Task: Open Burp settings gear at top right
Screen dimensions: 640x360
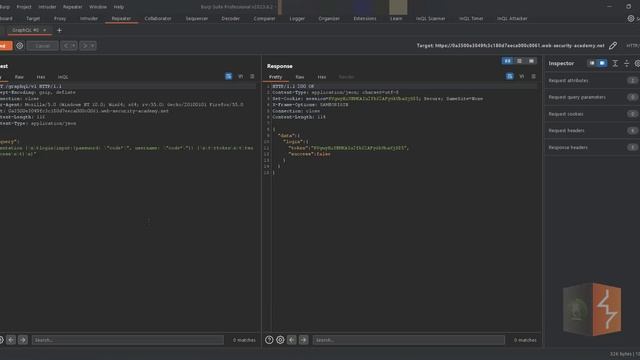Action: (631, 18)
